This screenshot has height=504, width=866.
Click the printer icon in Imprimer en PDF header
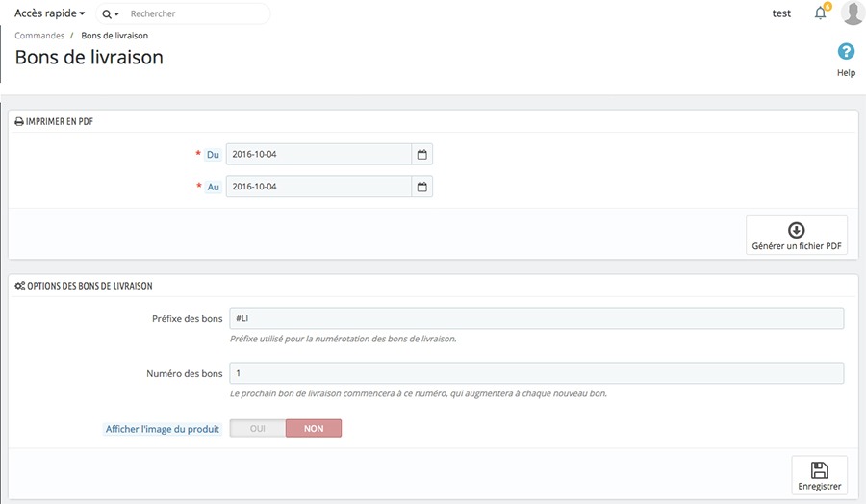[19, 122]
